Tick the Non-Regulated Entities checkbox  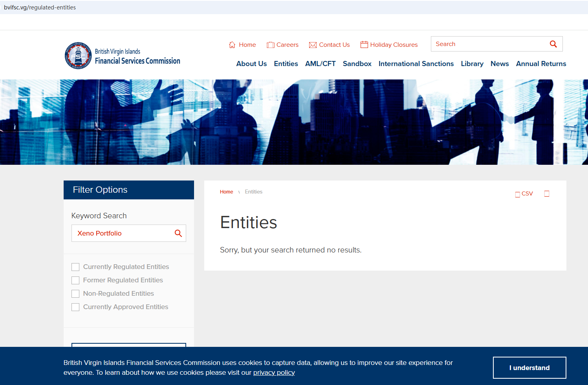[x=75, y=294]
